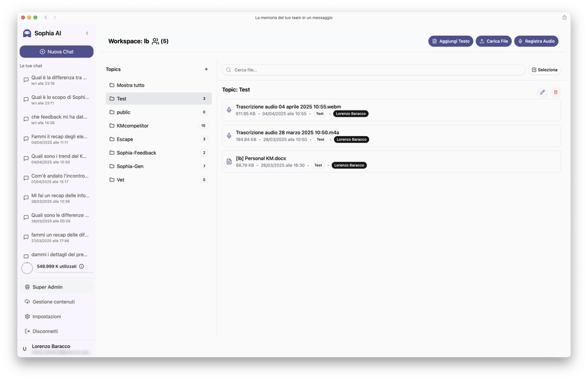Click Lorenzo Baracco badge on the 28 marzo file
The width and height of the screenshot is (588, 380).
coord(352,139)
